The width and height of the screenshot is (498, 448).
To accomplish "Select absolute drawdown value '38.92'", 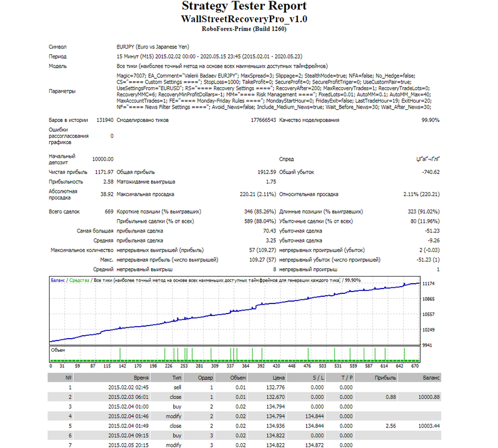I will point(107,194).
